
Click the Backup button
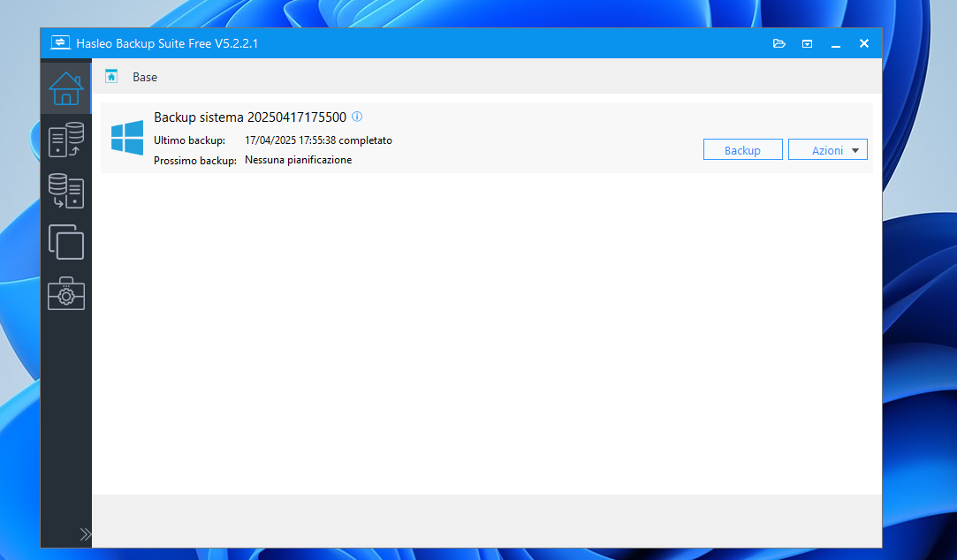[743, 149]
